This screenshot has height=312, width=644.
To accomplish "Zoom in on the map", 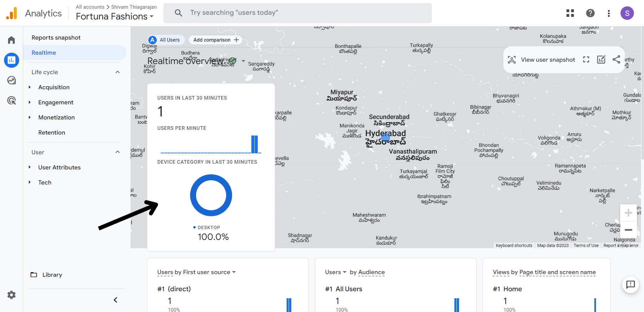I will tap(628, 213).
